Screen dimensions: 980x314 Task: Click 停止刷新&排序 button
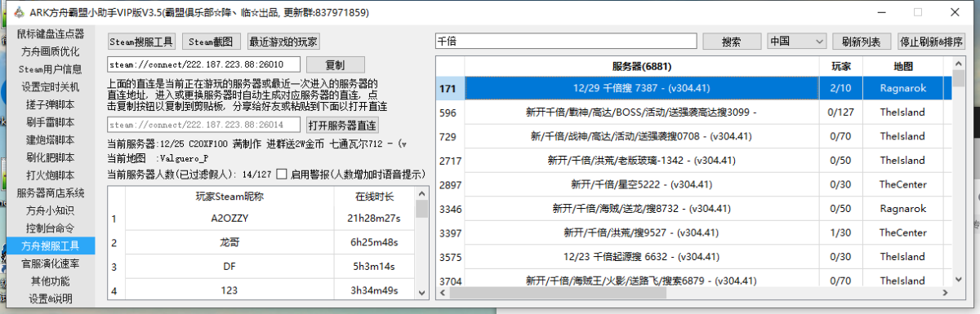pyautogui.click(x=930, y=41)
